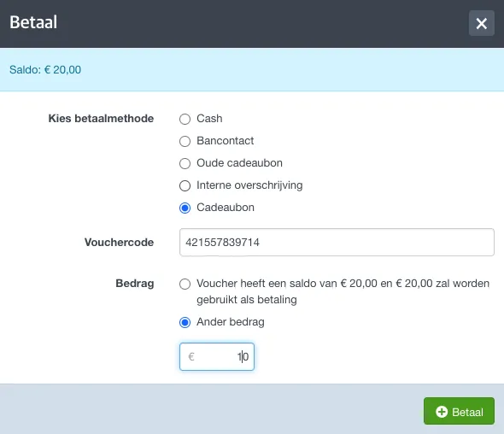Select the Cash radio button

click(185, 119)
